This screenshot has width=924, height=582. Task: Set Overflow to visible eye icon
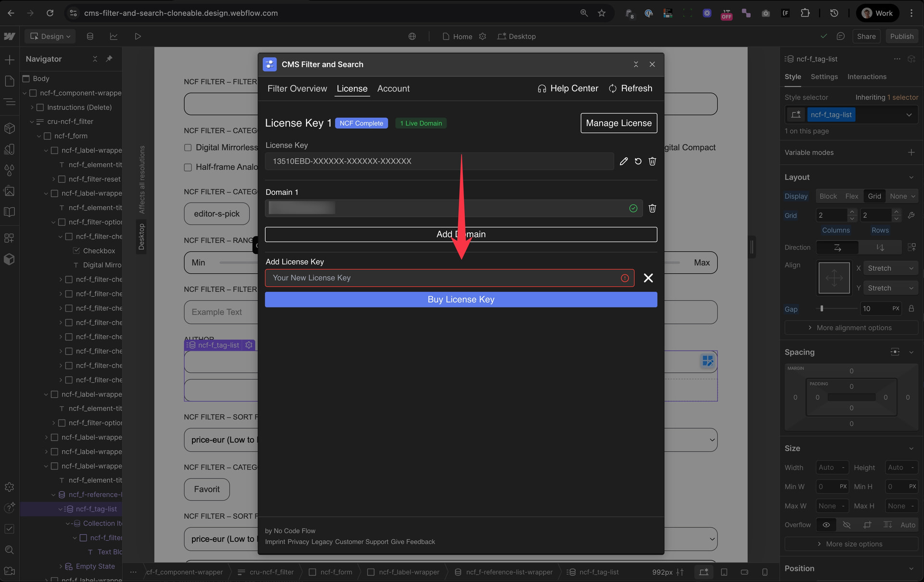[826, 525]
